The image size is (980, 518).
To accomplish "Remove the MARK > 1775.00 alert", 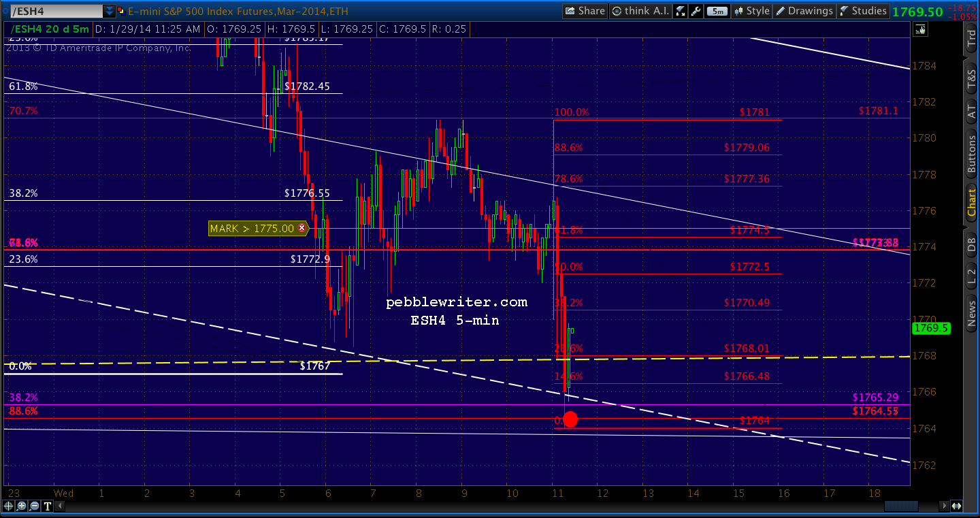I will (301, 229).
